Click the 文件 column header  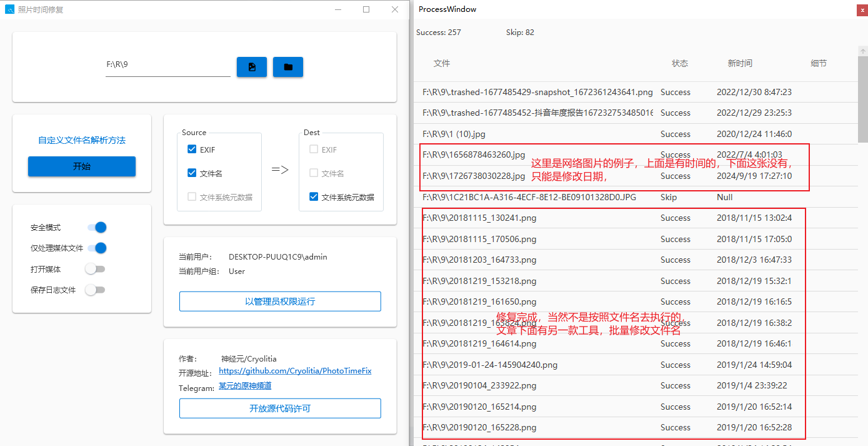[x=442, y=63]
